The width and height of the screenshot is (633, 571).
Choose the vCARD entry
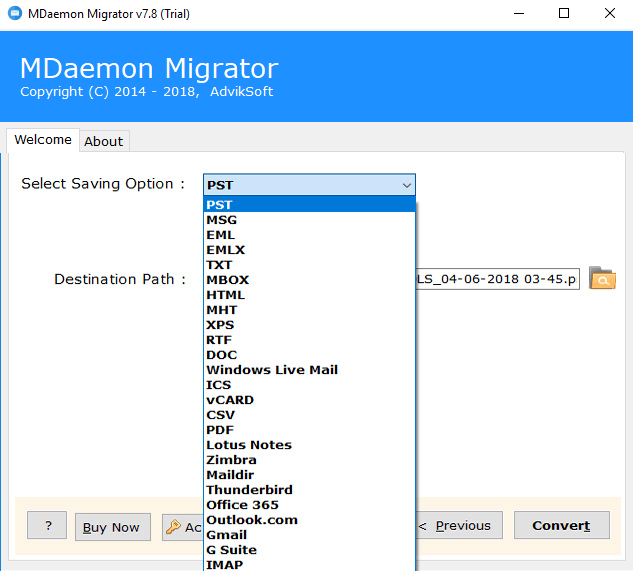309,400
